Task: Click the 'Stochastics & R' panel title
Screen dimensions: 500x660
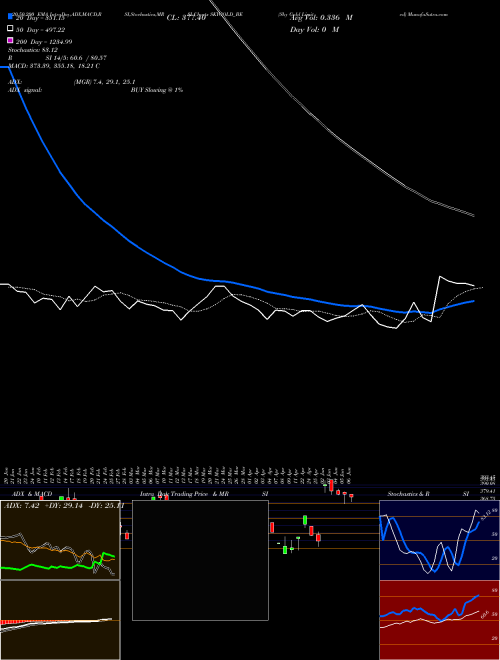Action: click(x=408, y=494)
